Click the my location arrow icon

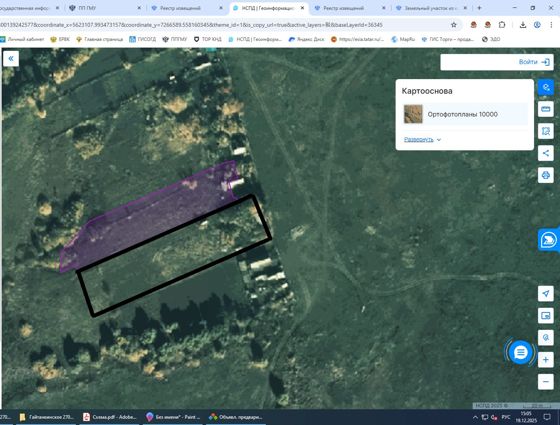(545, 294)
